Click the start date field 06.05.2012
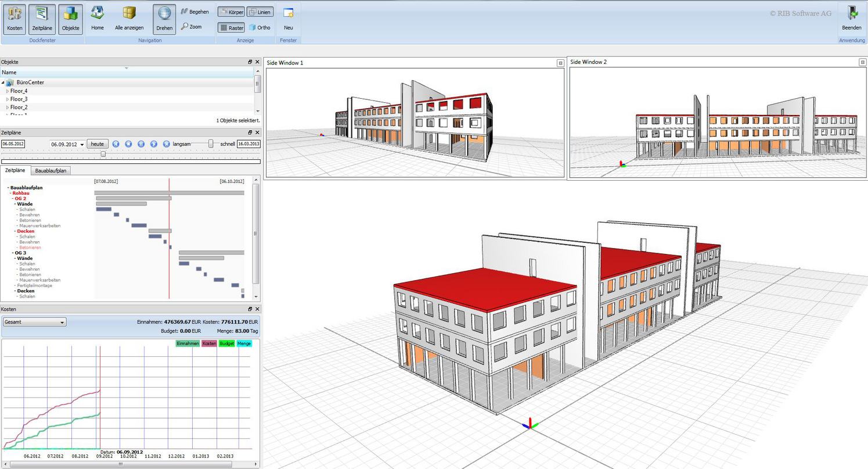Image resolution: width=868 pixels, height=469 pixels. 13,144
